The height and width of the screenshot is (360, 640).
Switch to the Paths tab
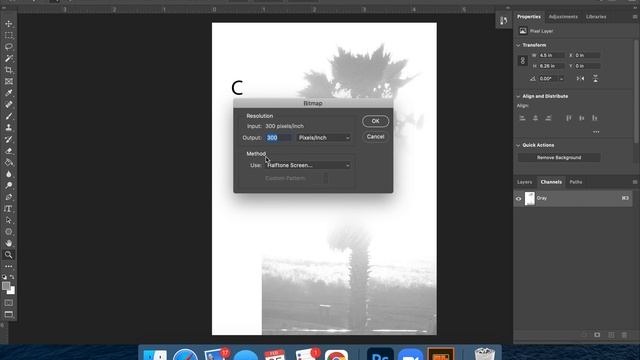pos(576,182)
